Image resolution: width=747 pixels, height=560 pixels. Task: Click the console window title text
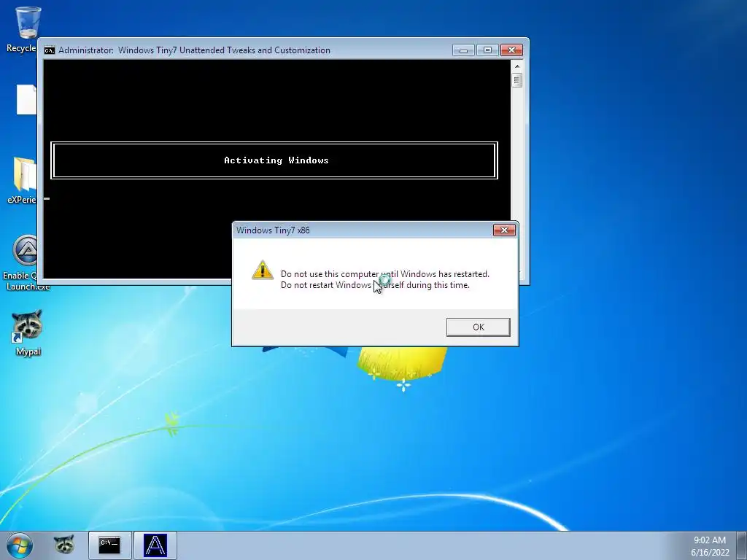pos(194,50)
